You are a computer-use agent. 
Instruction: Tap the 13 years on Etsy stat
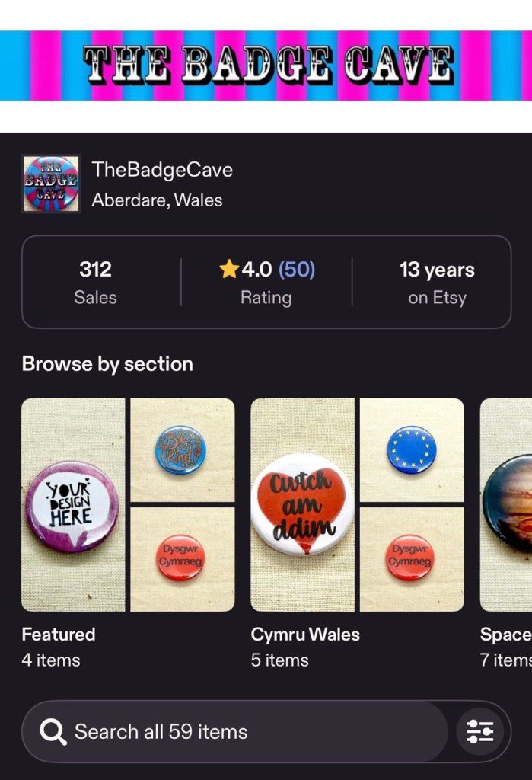(x=436, y=282)
